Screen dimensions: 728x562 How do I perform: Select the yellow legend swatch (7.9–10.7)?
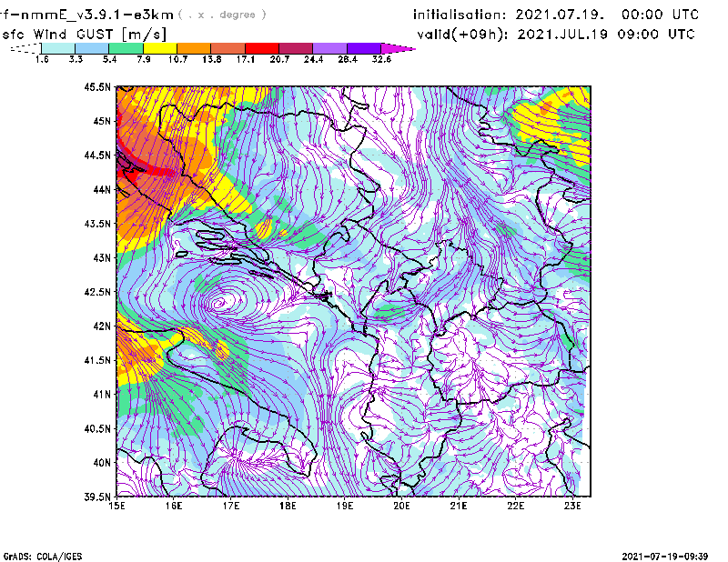click(x=160, y=48)
